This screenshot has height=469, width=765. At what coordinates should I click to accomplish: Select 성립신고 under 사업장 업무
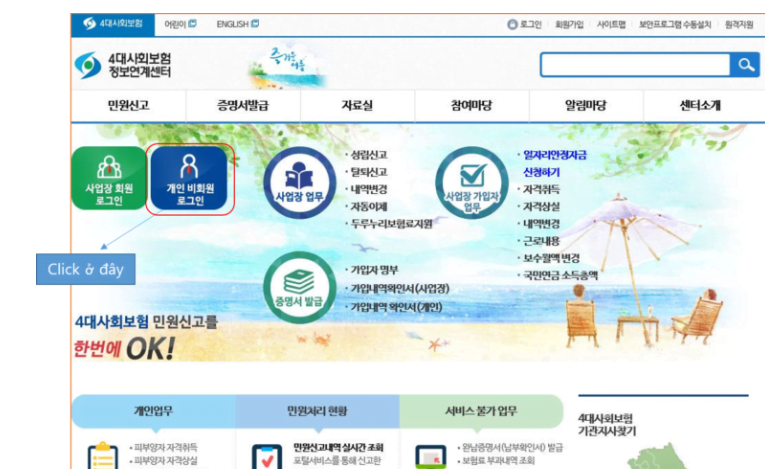tap(369, 155)
